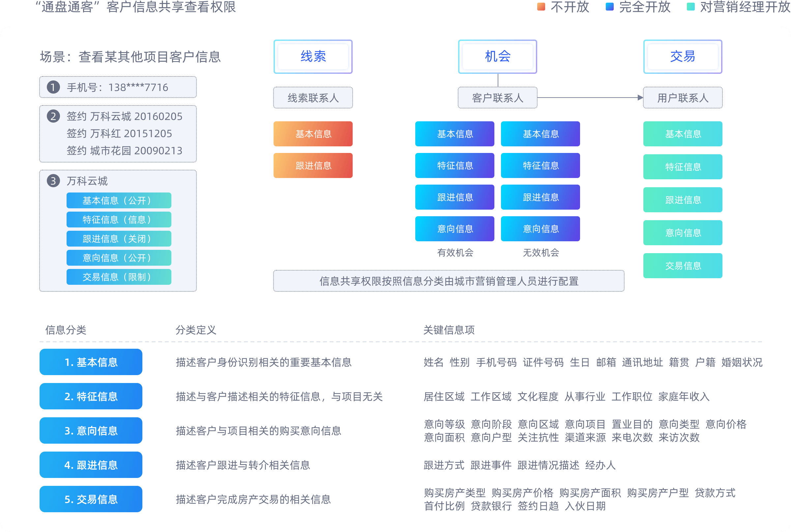The width and height of the screenshot is (791, 532).
Task: Select the 机会 header tab
Action: click(x=497, y=57)
